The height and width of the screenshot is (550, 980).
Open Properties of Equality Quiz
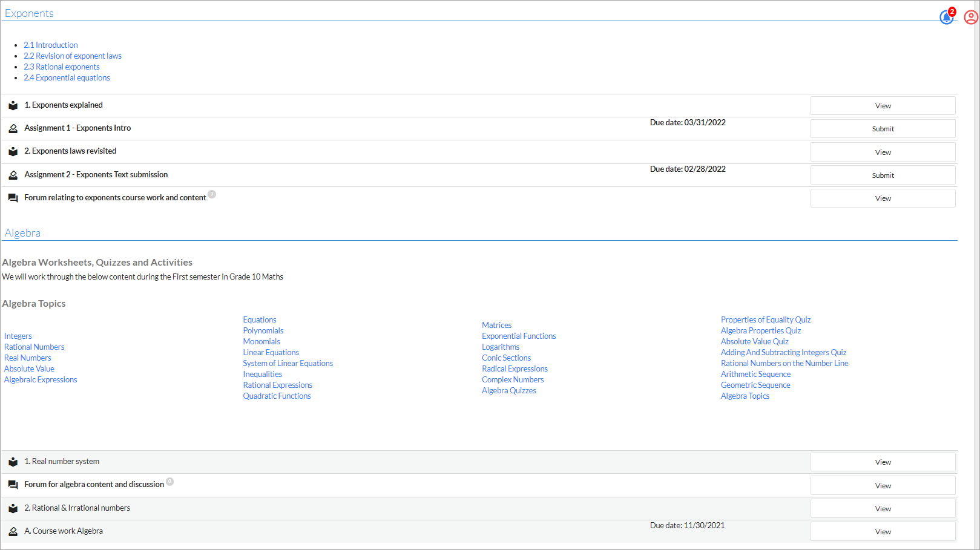click(766, 320)
